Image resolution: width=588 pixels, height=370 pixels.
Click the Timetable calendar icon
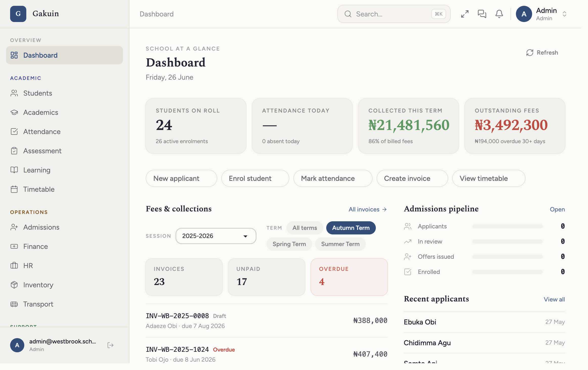click(14, 189)
